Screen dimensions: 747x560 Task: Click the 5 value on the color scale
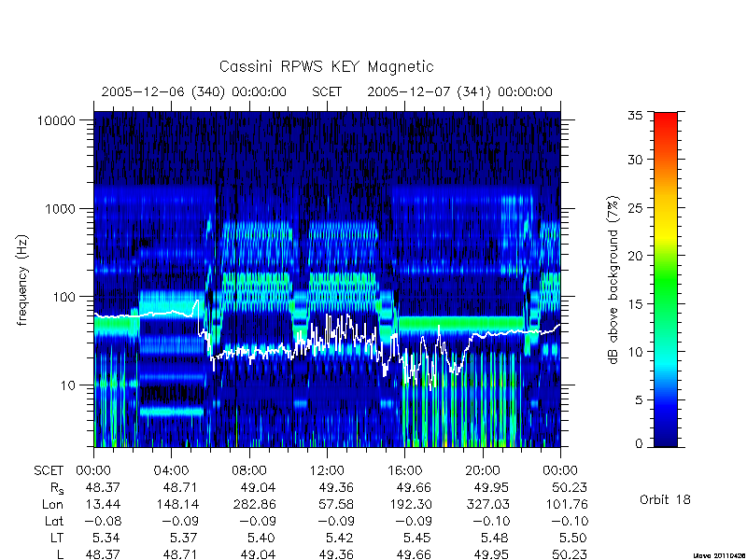tap(639, 400)
